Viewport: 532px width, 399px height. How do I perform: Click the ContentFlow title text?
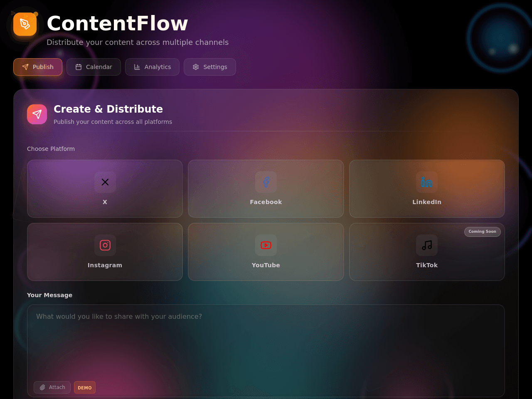click(x=117, y=23)
